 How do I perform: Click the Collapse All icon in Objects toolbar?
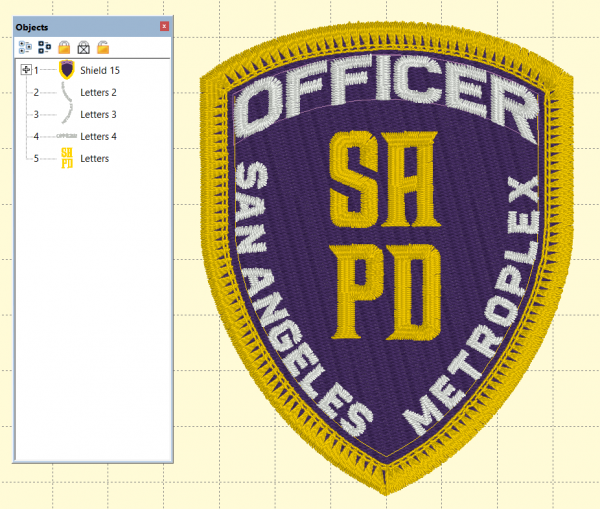point(44,47)
